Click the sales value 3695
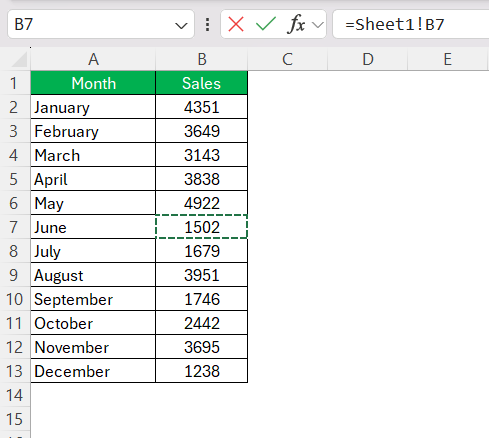 coord(202,347)
